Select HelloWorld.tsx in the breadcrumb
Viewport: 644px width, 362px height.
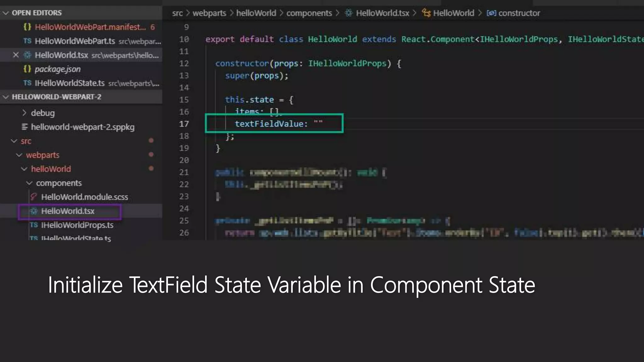coord(382,13)
